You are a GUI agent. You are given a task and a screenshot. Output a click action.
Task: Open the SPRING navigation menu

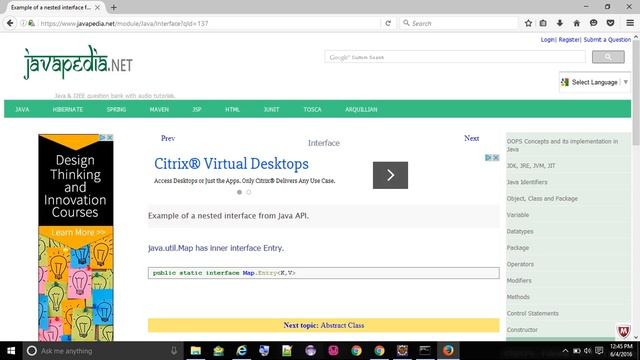point(116,109)
